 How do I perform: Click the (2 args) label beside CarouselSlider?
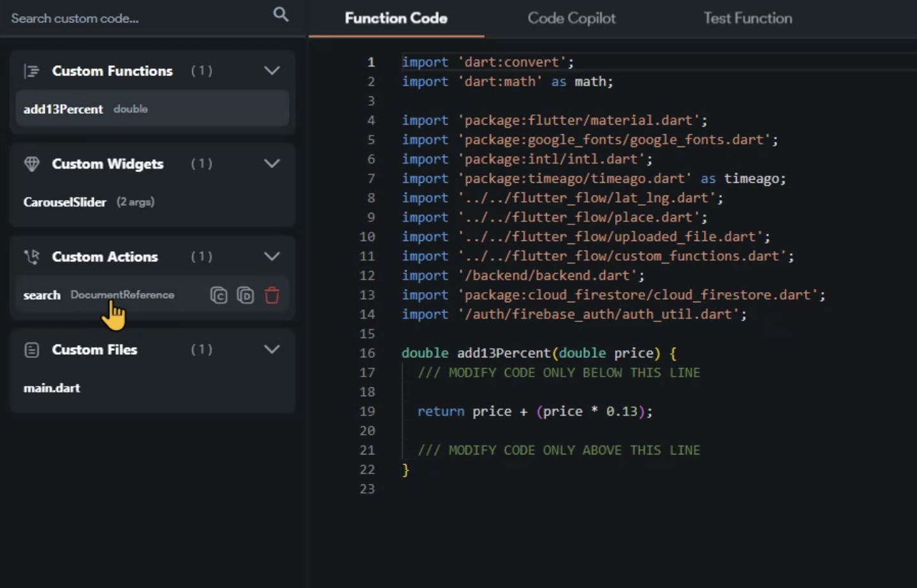pyautogui.click(x=136, y=202)
